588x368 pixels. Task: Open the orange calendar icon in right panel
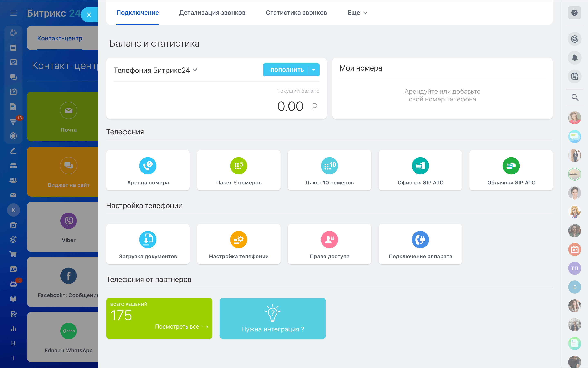pos(574,249)
